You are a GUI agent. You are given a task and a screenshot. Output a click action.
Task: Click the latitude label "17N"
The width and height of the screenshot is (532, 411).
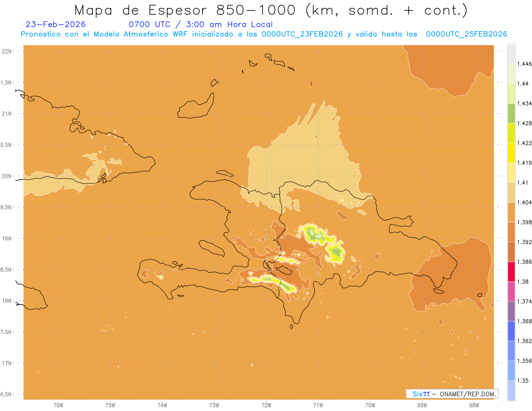[7, 363]
